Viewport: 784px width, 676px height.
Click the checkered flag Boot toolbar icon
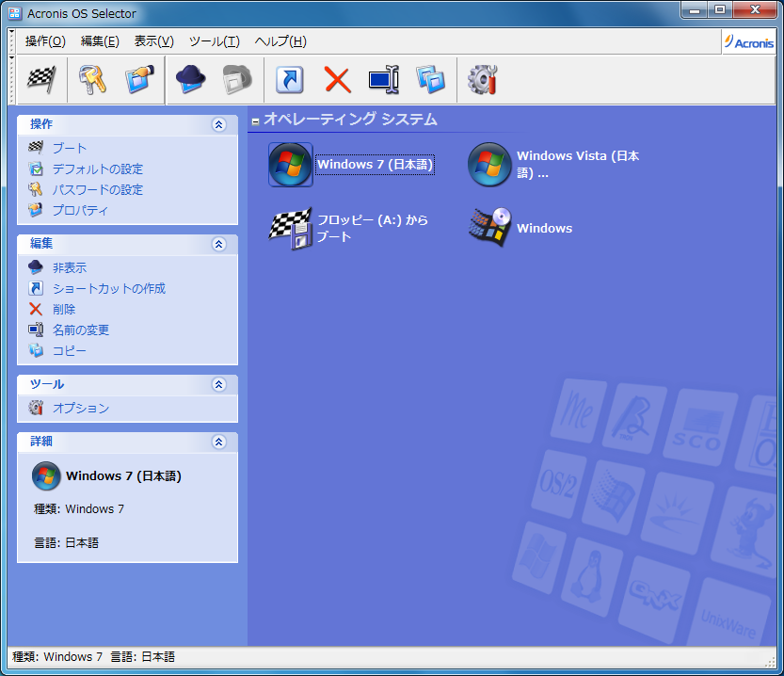tap(41, 79)
